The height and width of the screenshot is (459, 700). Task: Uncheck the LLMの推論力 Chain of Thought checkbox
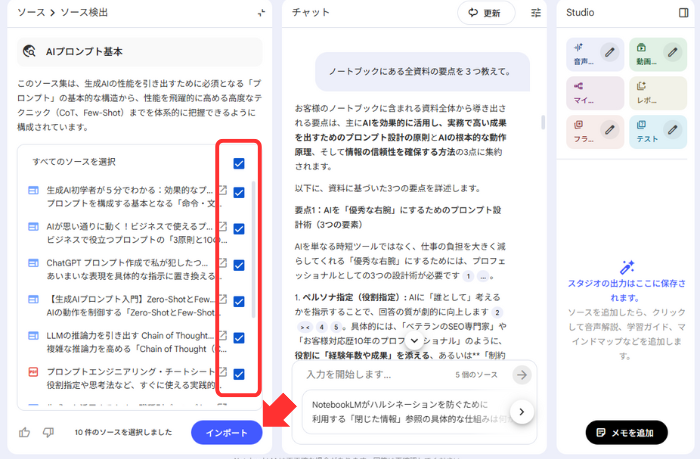point(239,338)
